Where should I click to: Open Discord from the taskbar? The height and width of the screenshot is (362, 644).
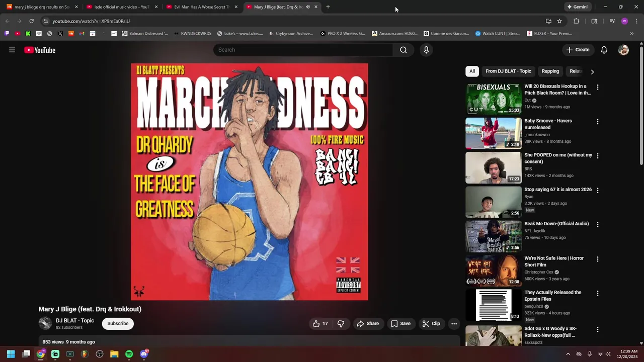(144, 354)
